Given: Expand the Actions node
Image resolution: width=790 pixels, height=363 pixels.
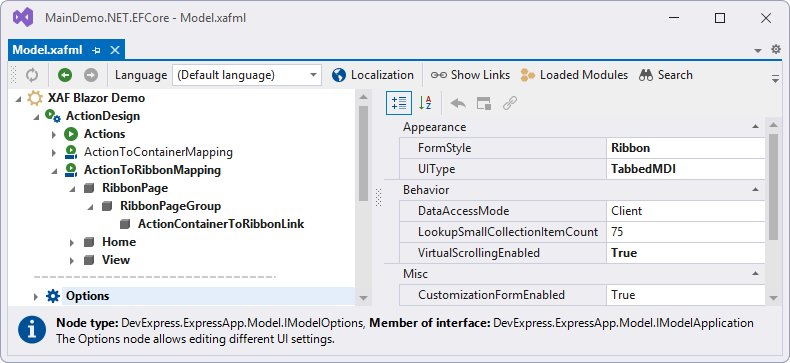Looking at the screenshot, I should tap(54, 134).
